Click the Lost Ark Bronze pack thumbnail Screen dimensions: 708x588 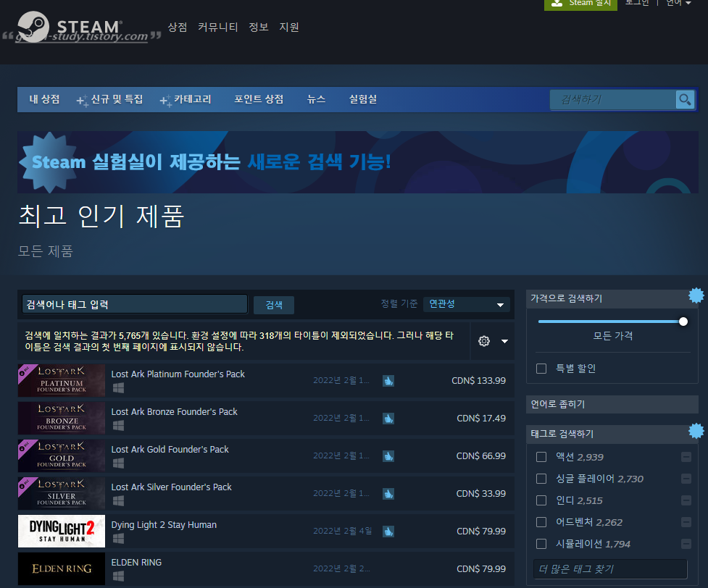(62, 419)
